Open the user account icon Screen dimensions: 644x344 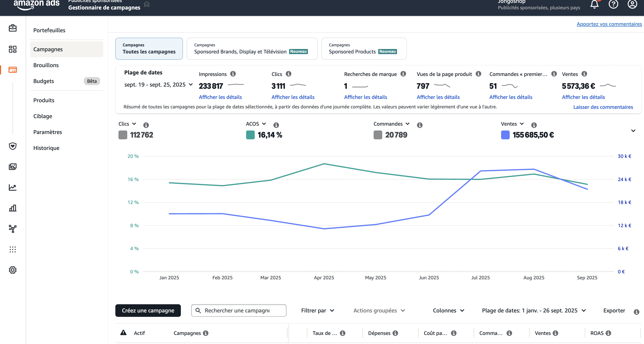(632, 4)
